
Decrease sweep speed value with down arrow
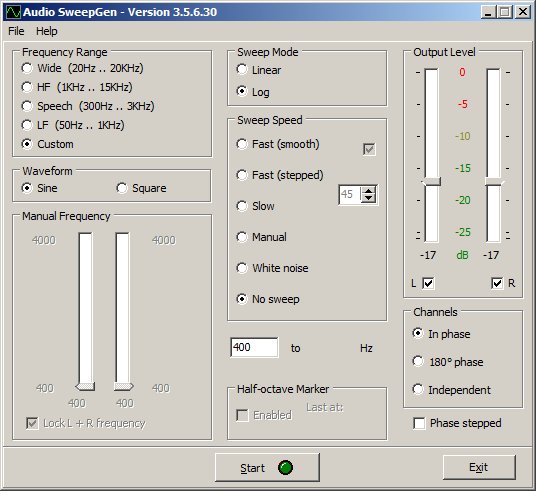(x=368, y=199)
